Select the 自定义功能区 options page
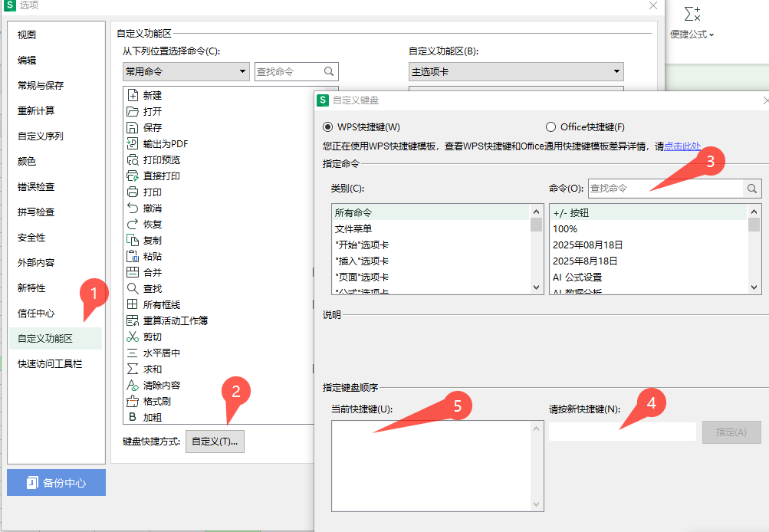Image resolution: width=769 pixels, height=532 pixels. [55, 338]
